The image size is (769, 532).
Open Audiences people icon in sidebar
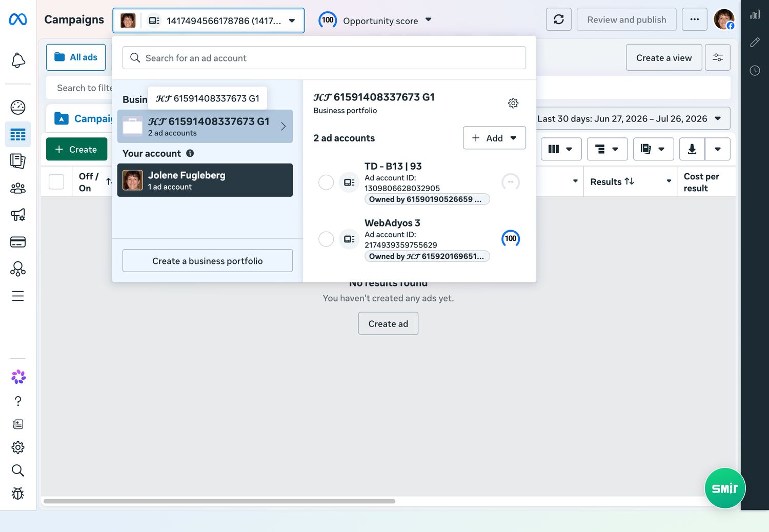(x=18, y=188)
